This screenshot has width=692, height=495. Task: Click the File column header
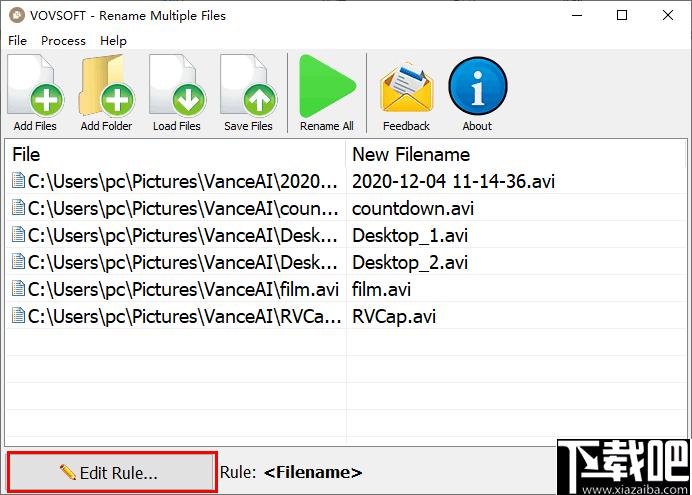pyautogui.click(x=175, y=154)
